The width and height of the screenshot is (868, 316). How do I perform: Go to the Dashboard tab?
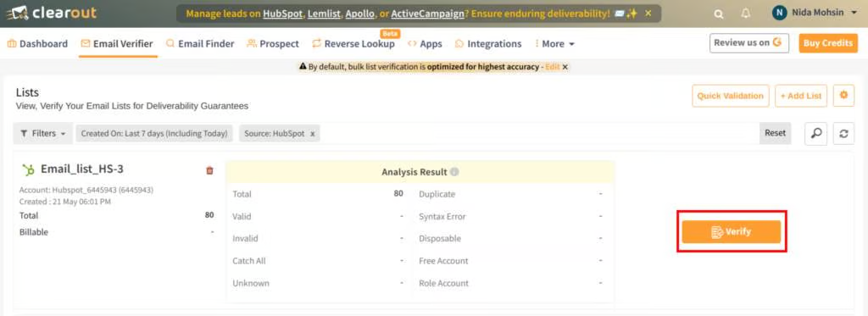click(37, 44)
